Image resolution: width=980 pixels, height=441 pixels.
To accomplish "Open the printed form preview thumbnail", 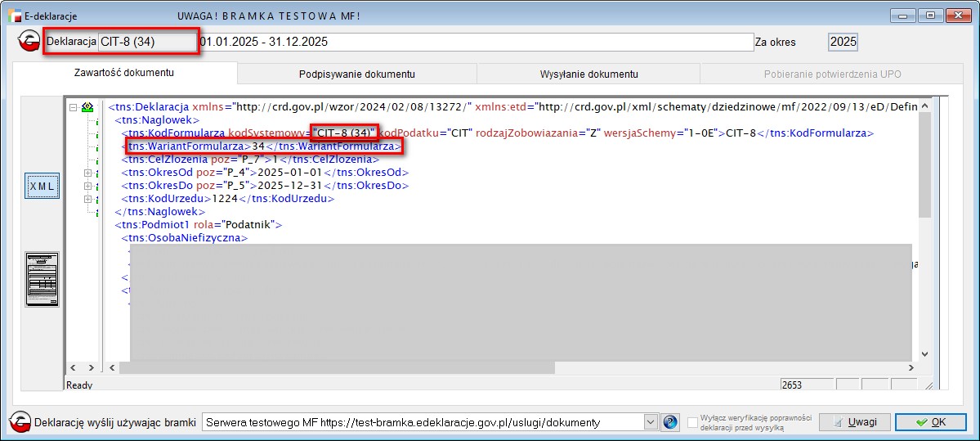I will pos(42,279).
